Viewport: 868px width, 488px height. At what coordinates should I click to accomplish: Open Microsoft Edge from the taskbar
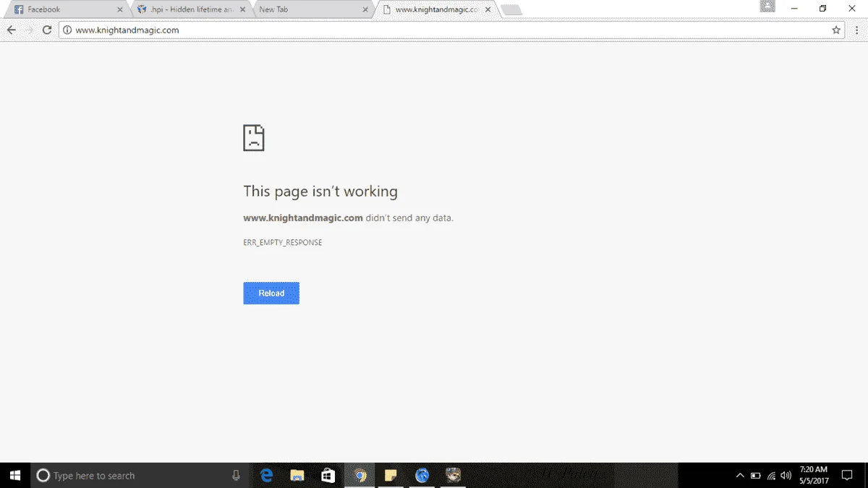(x=267, y=475)
